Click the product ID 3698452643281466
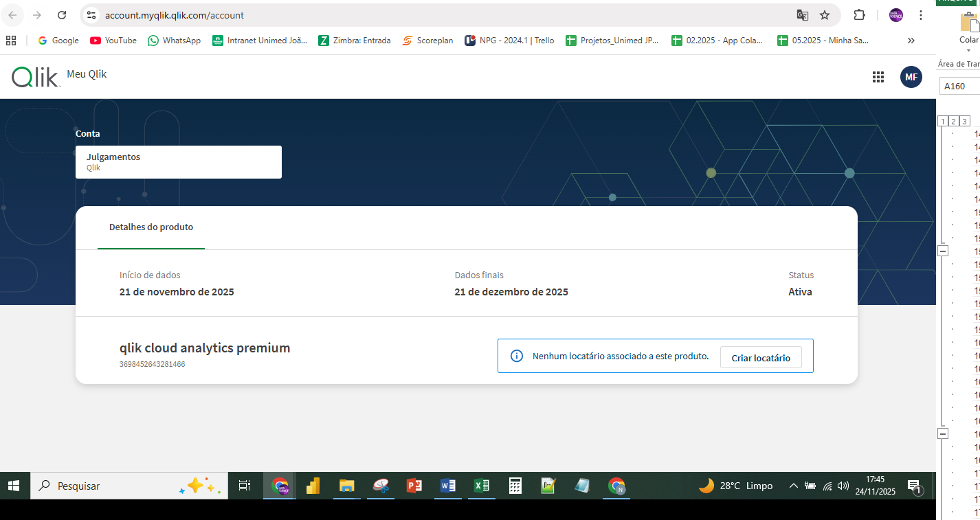This screenshot has width=980, height=520. (152, 364)
